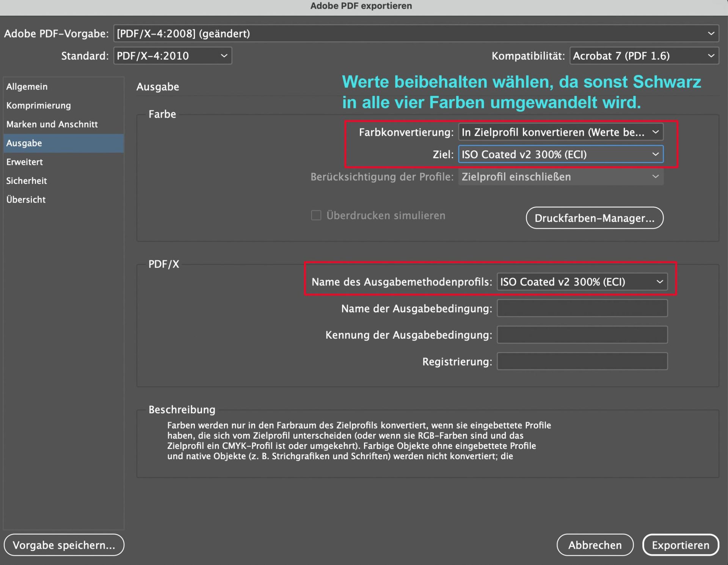Open the Ziel ISO Coated v2 dropdown

[x=561, y=154]
